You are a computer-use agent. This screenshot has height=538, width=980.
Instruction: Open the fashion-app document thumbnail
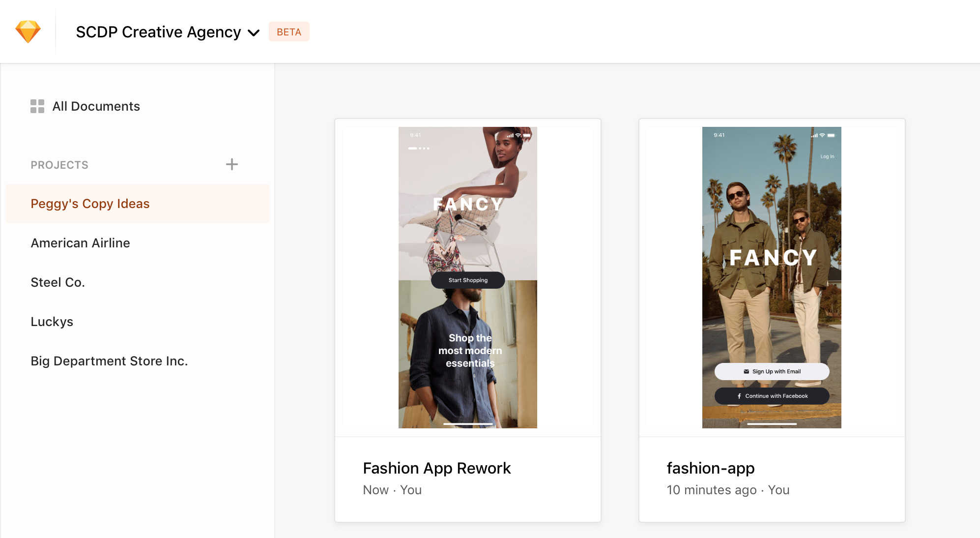(772, 277)
